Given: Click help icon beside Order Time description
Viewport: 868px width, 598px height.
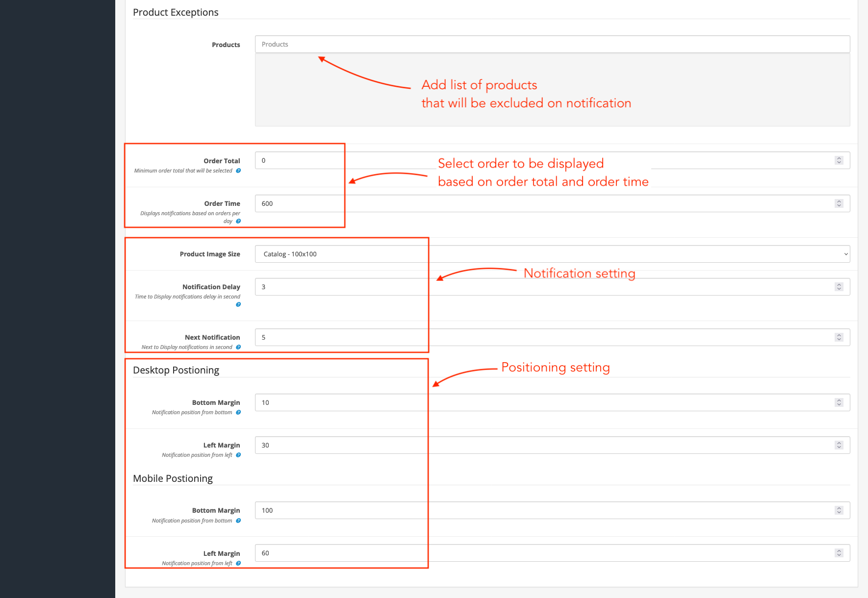Looking at the screenshot, I should [x=238, y=221].
